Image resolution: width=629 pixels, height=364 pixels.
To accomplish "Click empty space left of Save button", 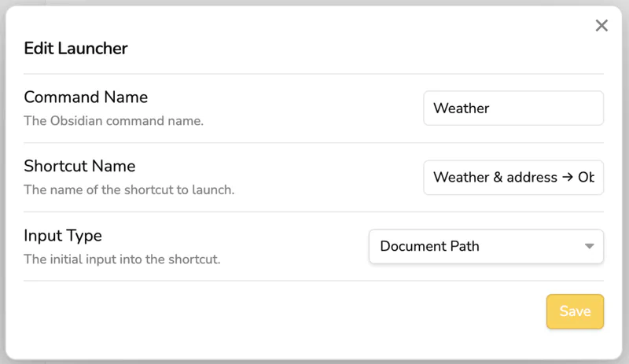I will (314, 311).
